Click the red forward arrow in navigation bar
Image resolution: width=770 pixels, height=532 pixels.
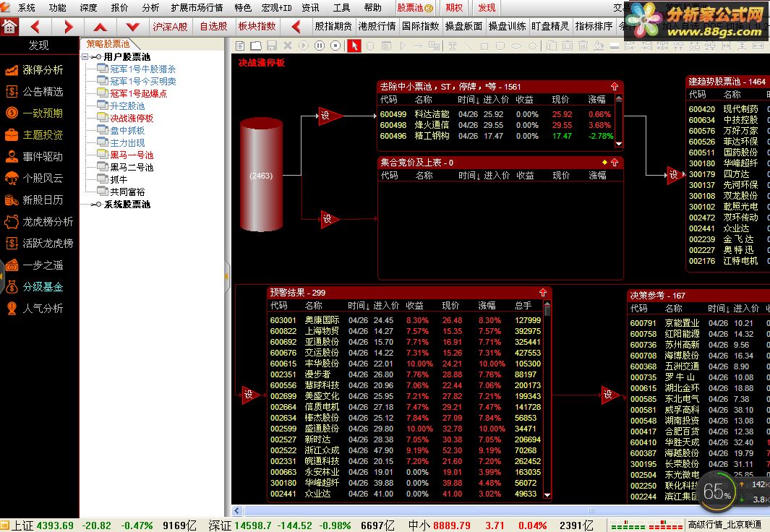[68, 27]
